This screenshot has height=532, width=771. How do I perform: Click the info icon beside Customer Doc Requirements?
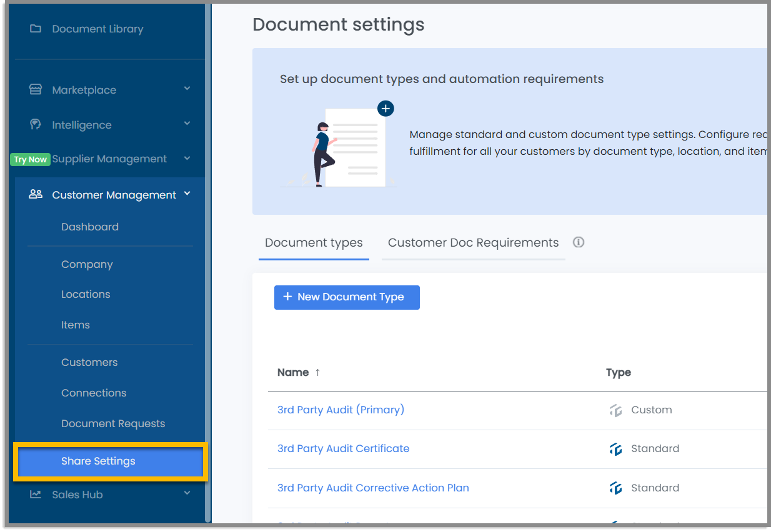coord(579,242)
